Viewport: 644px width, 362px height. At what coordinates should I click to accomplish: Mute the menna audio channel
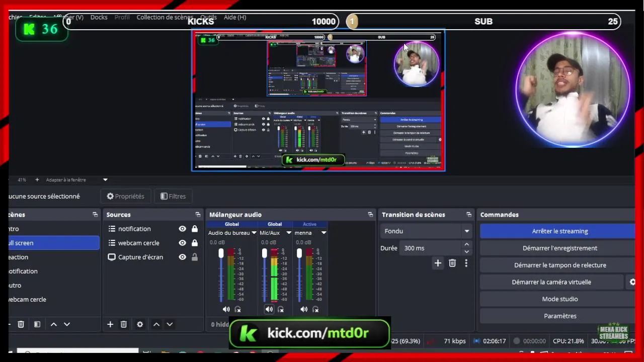(304, 310)
